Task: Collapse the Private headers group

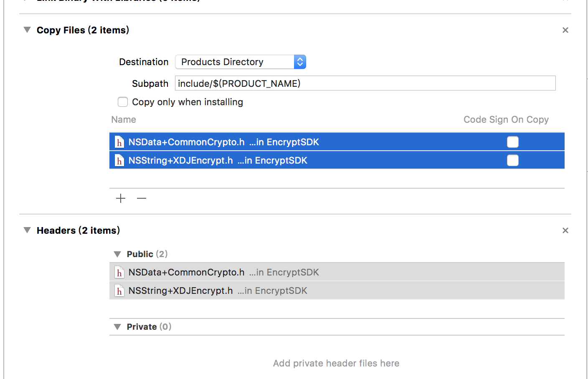Action: coord(117,327)
